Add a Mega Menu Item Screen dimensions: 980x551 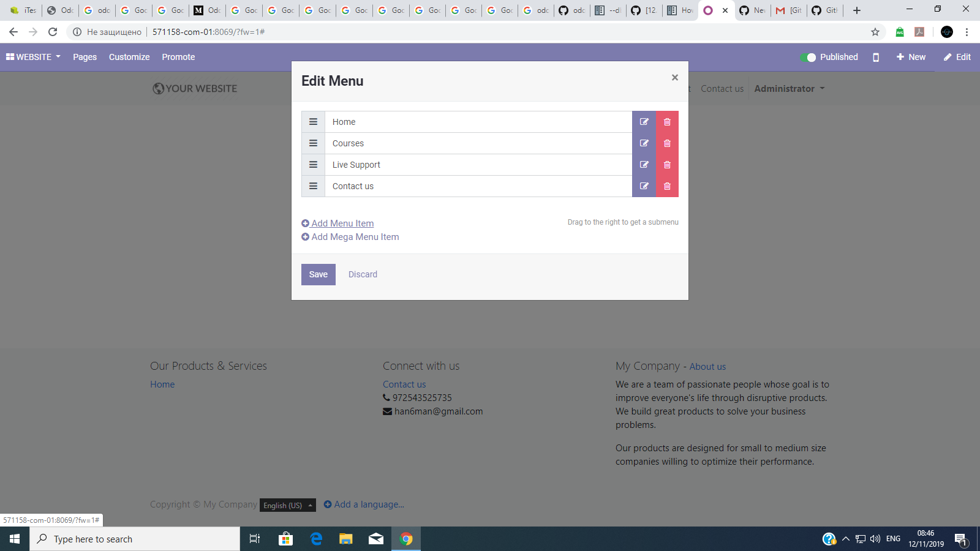point(350,237)
